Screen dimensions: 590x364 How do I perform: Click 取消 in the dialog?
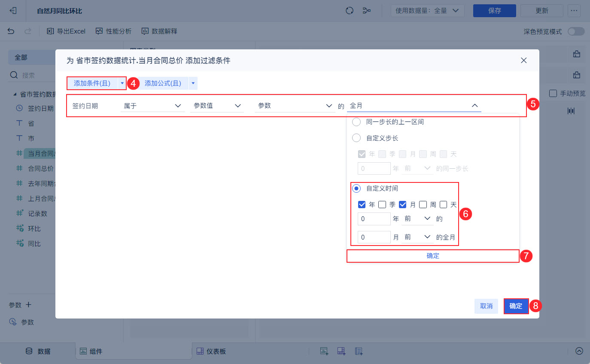tap(487, 306)
